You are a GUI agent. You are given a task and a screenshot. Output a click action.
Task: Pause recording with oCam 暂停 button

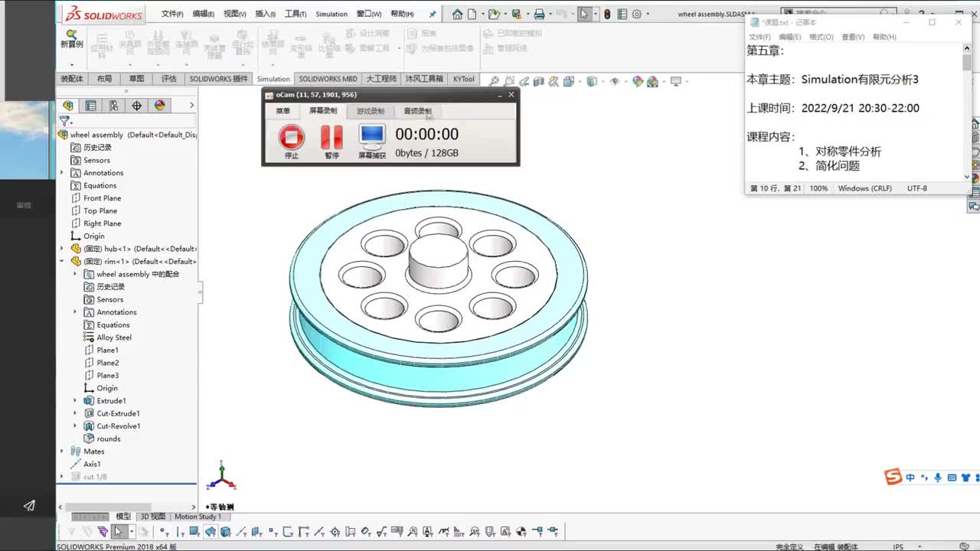point(332,141)
